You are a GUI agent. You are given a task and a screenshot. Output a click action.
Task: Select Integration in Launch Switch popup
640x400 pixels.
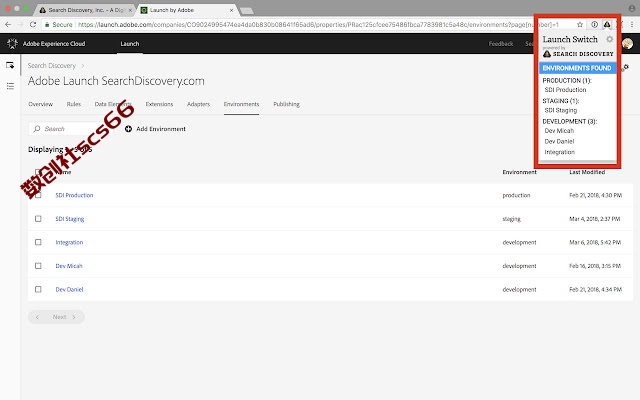click(560, 152)
